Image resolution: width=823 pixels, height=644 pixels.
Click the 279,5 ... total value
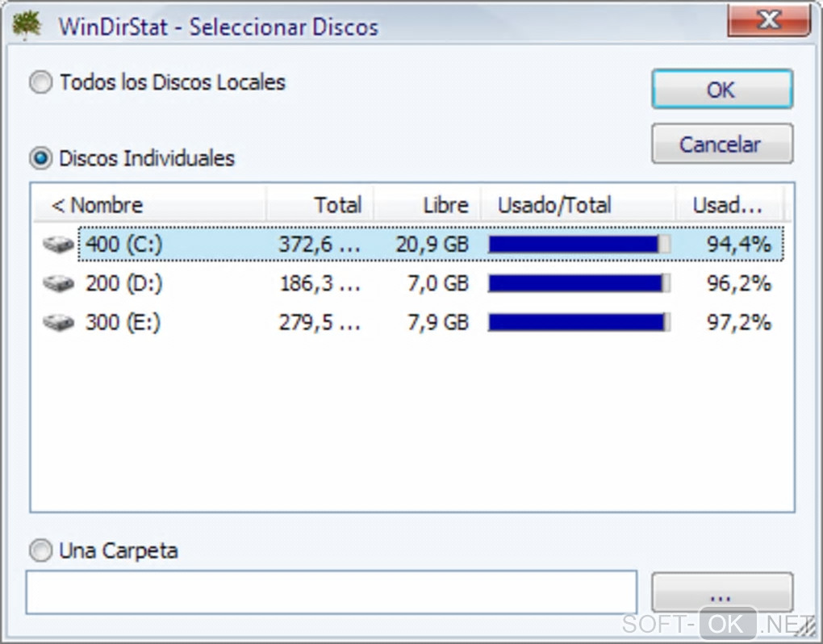point(320,322)
